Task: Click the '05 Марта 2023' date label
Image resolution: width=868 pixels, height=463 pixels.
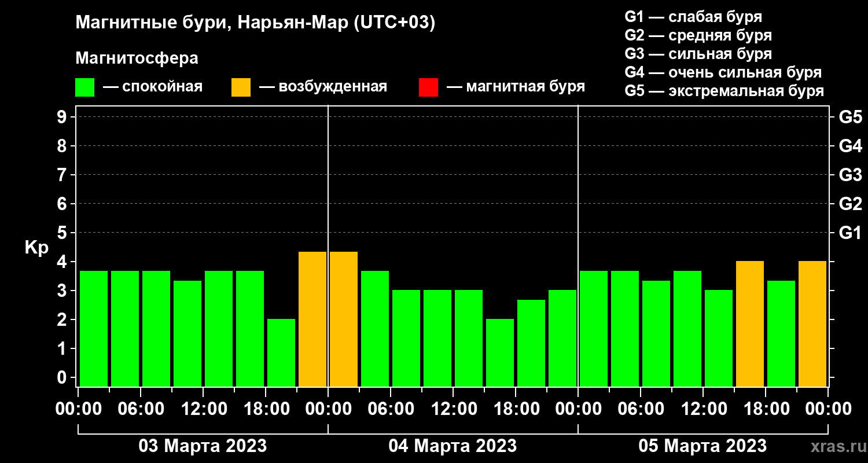Action: [703, 446]
